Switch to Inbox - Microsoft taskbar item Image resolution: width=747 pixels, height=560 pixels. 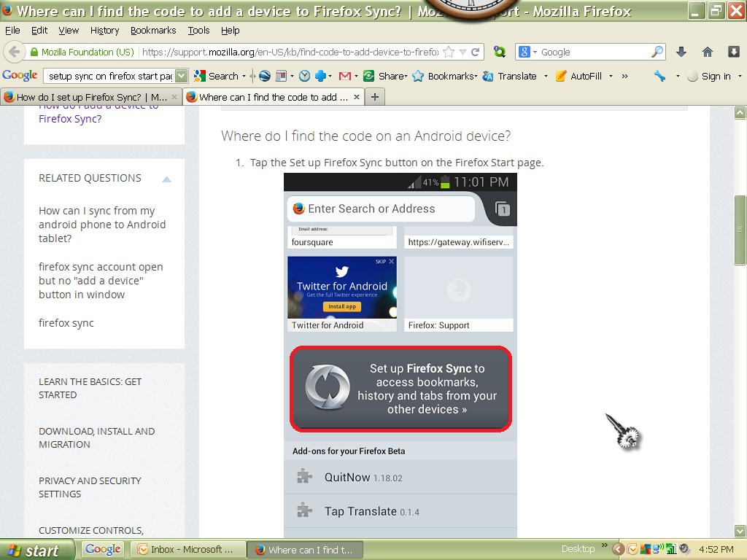[x=187, y=549]
